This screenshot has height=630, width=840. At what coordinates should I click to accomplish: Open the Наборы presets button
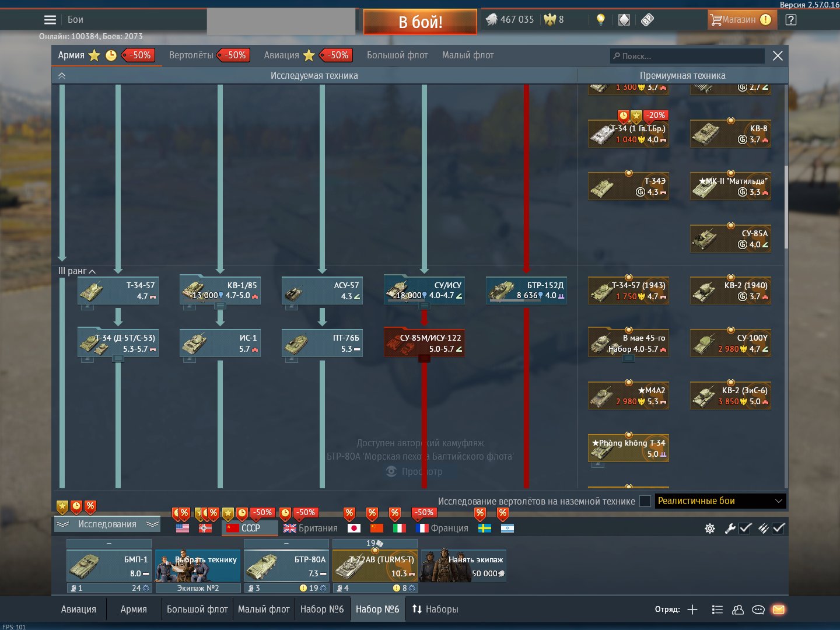pos(435,610)
